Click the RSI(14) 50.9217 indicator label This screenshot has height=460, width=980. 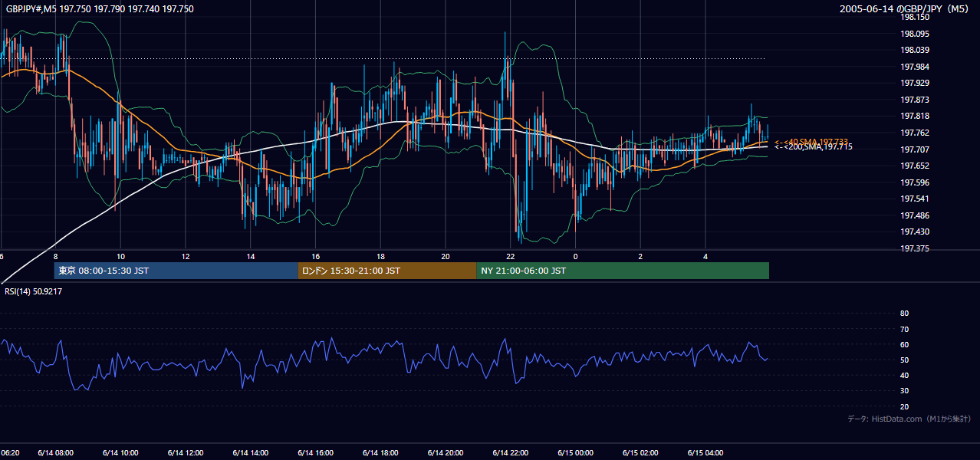pos(33,291)
